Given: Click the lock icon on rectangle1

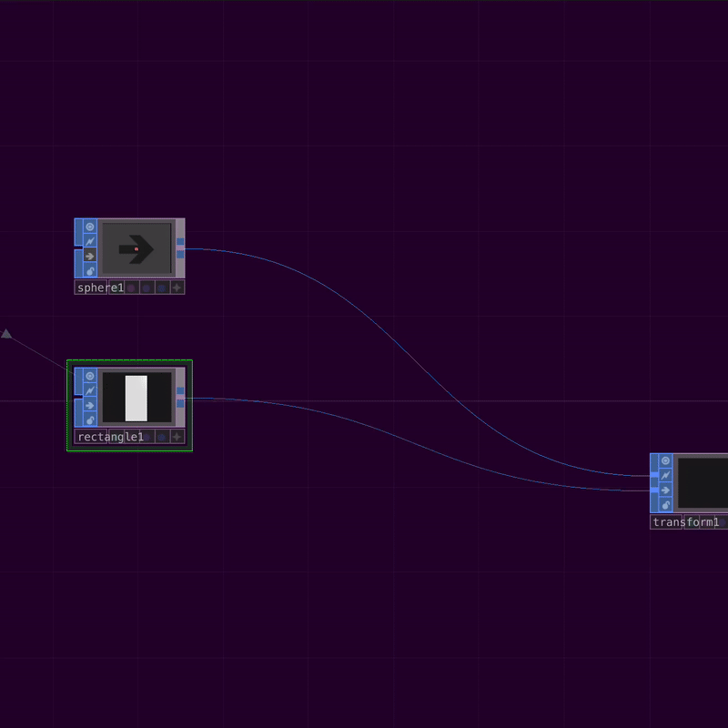Looking at the screenshot, I should [x=90, y=420].
